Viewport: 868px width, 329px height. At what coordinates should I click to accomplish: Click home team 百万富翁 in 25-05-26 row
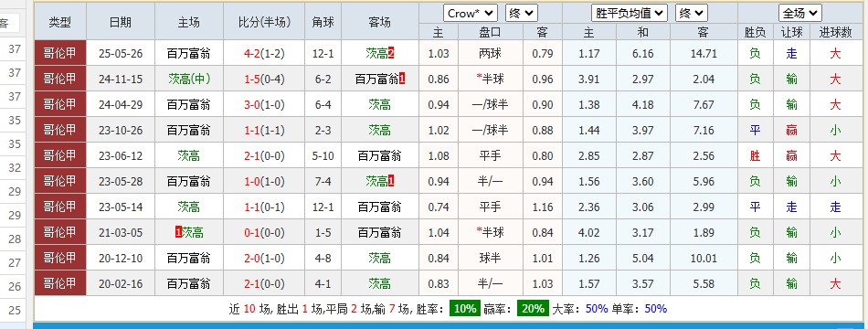click(189, 54)
